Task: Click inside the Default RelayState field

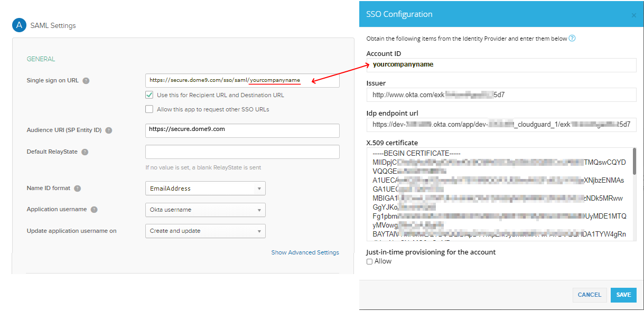Action: point(242,152)
